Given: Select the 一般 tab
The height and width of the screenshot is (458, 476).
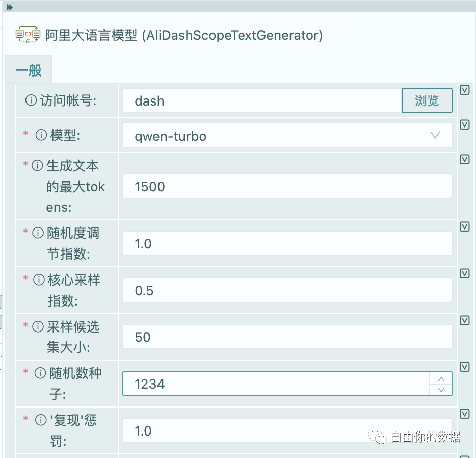Looking at the screenshot, I should (x=29, y=70).
